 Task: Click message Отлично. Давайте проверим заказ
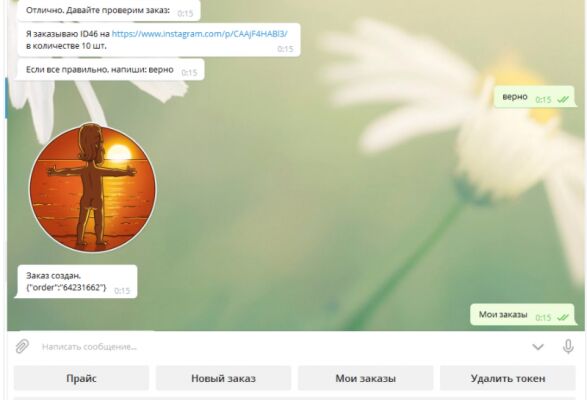click(x=108, y=10)
